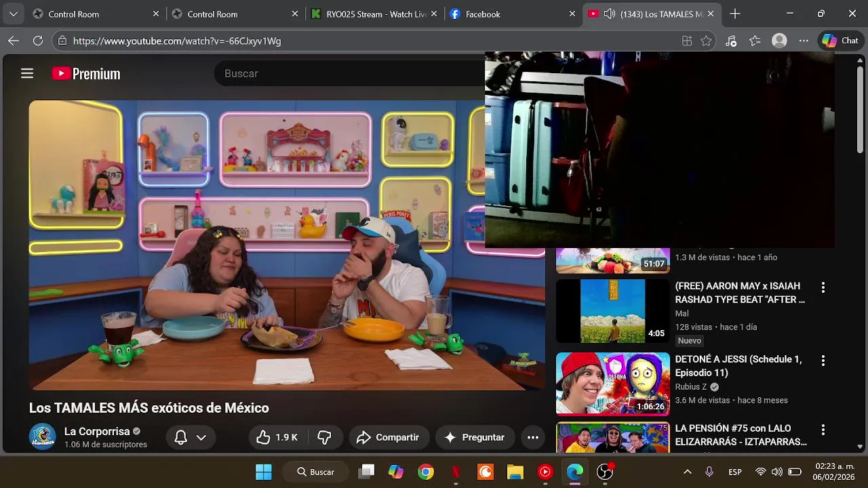The width and height of the screenshot is (868, 488).
Task: Open Task View on taskbar
Action: (367, 472)
